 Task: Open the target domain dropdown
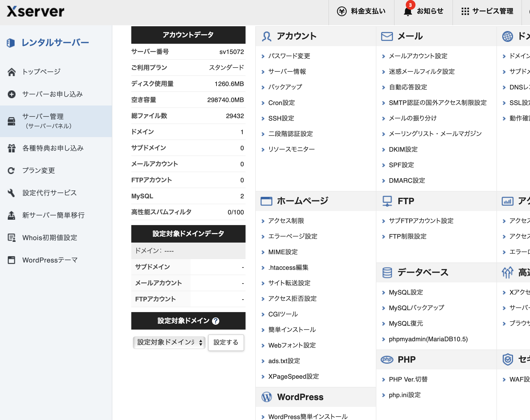169,342
